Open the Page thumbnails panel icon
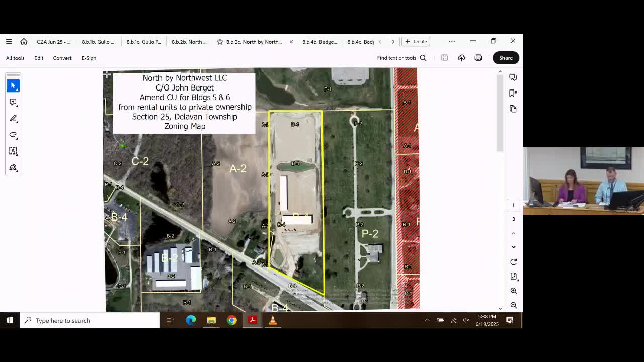This screenshot has height=362, width=644. click(x=513, y=109)
